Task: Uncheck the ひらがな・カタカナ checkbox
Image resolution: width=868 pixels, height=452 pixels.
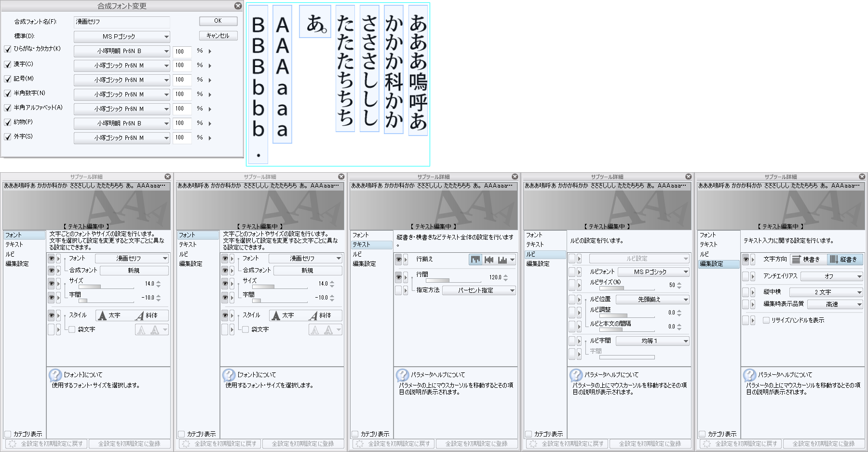Action: [8, 49]
